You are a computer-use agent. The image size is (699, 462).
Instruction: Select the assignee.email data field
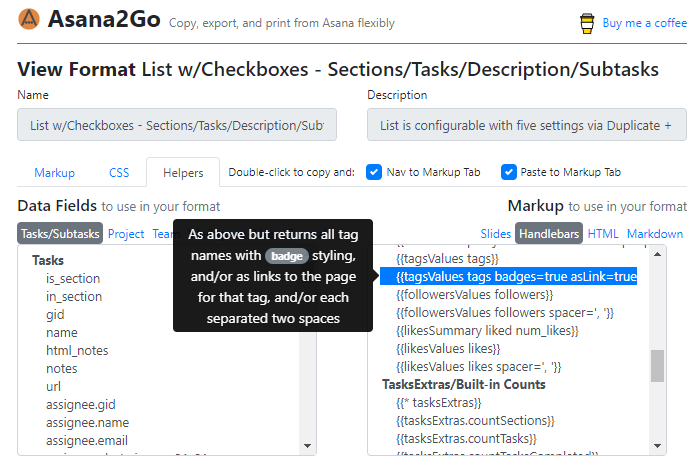click(x=87, y=441)
